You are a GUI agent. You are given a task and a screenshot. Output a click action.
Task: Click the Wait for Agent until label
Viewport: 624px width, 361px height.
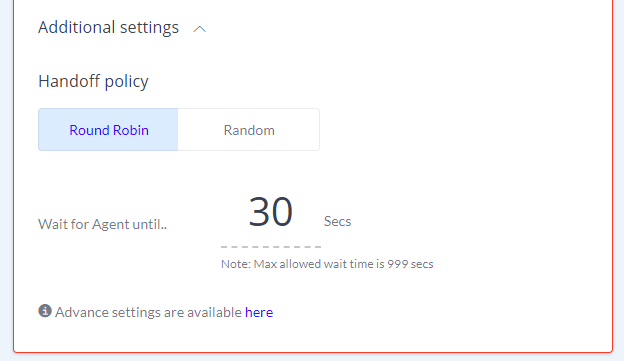[x=102, y=224]
